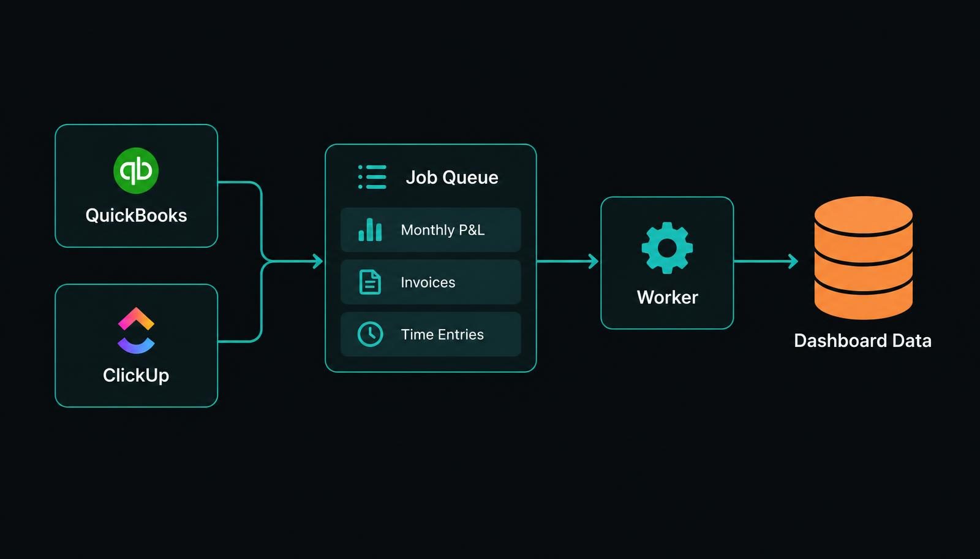This screenshot has width=980, height=559.
Task: Click the Time Entries clock icon
Action: point(370,334)
